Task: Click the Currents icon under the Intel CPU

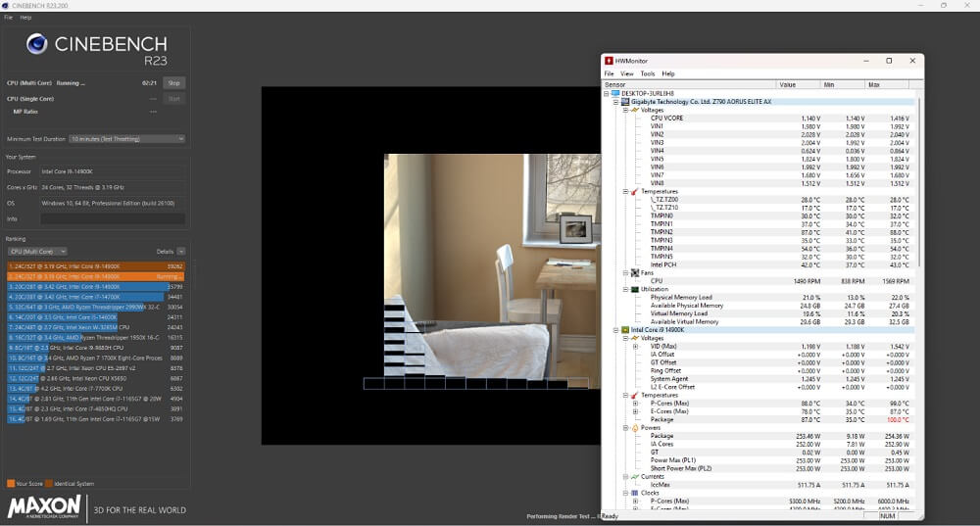Action: point(634,477)
